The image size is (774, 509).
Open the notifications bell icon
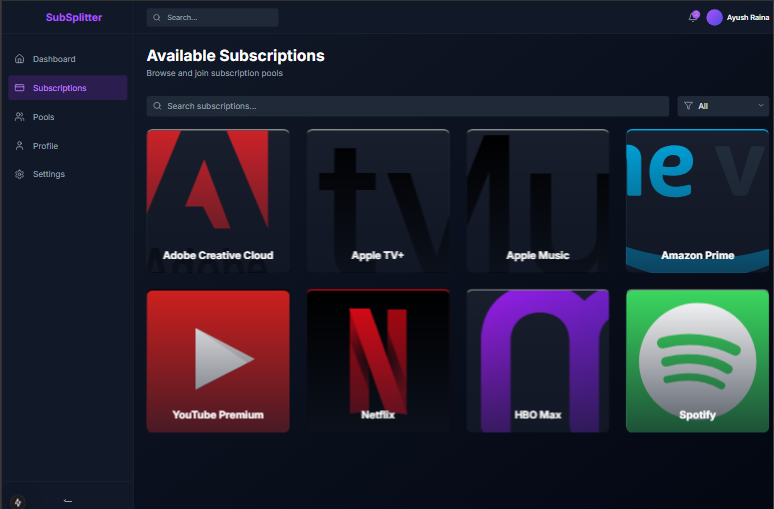(x=693, y=17)
